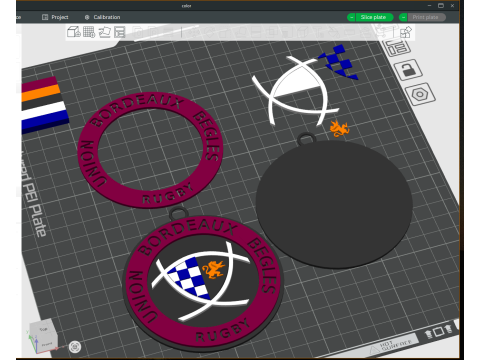This screenshot has height=360, width=480.
Task: Click the Add model cube icon
Action: tap(74, 32)
